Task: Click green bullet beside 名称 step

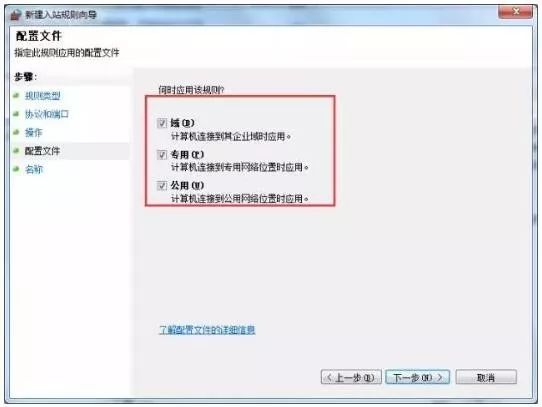Action: (x=16, y=169)
